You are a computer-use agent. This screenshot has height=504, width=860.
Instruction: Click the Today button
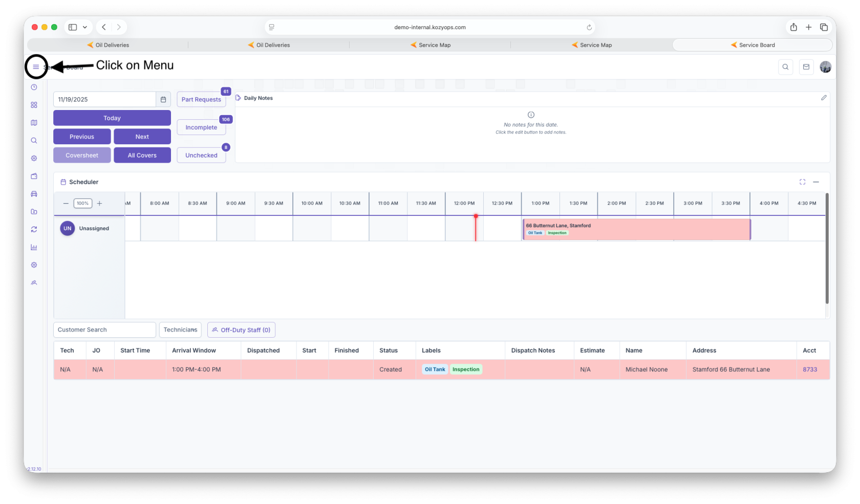[x=112, y=118]
